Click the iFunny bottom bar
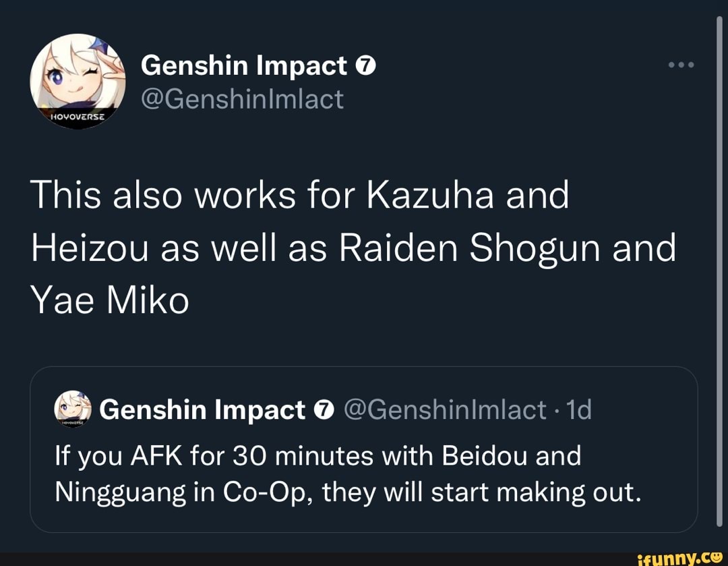The height and width of the screenshot is (566, 728). tap(364, 557)
